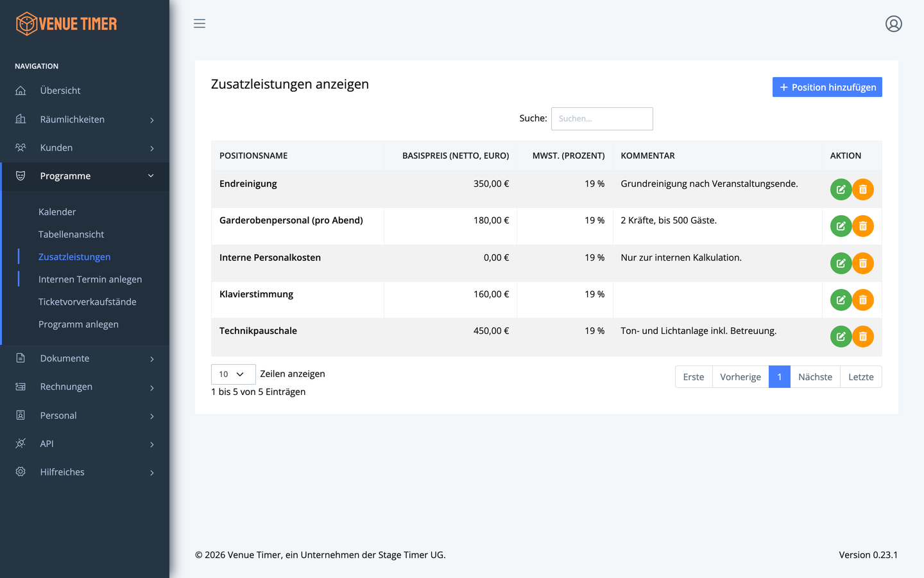This screenshot has width=924, height=578.
Task: Click the 'Nur zur internen Kalkulation.' comment
Action: pos(681,258)
